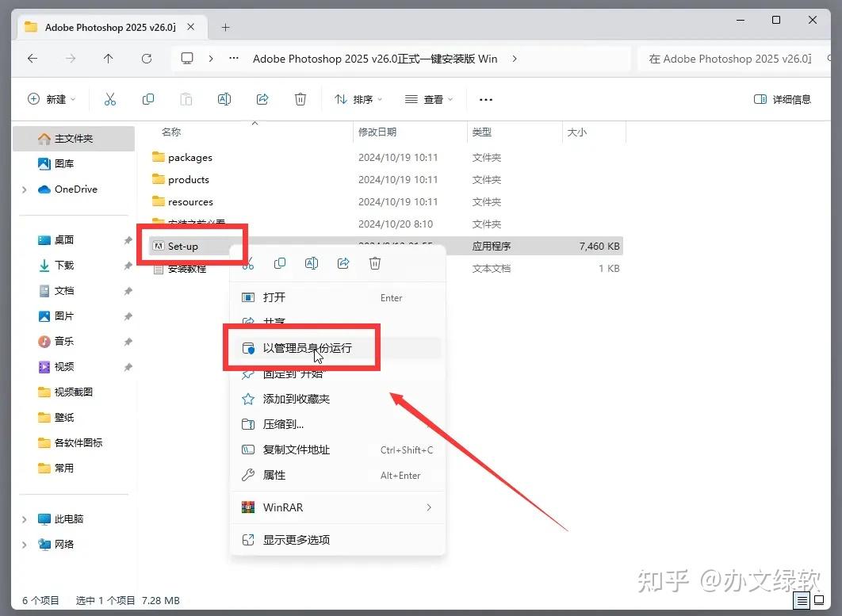Click the Rename icon in the context menu mini-toolbar
The image size is (842, 616).
click(x=312, y=262)
